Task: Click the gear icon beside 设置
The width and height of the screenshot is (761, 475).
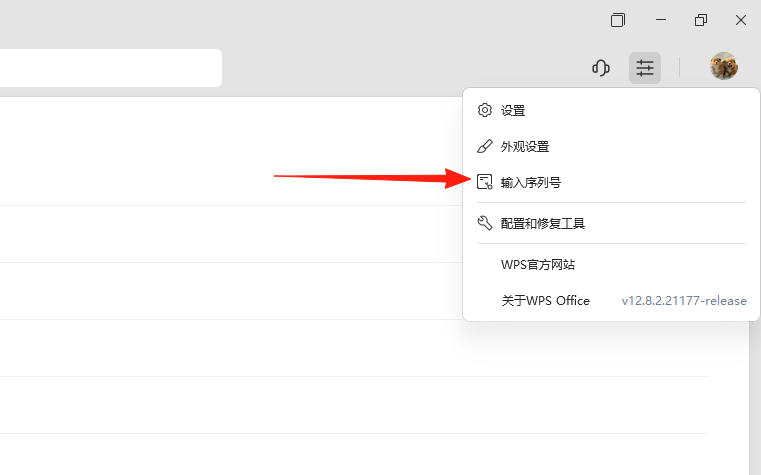Action: click(484, 110)
